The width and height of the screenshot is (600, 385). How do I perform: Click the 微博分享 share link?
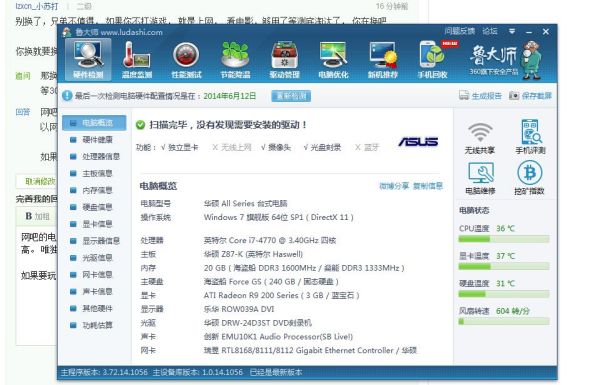(394, 186)
